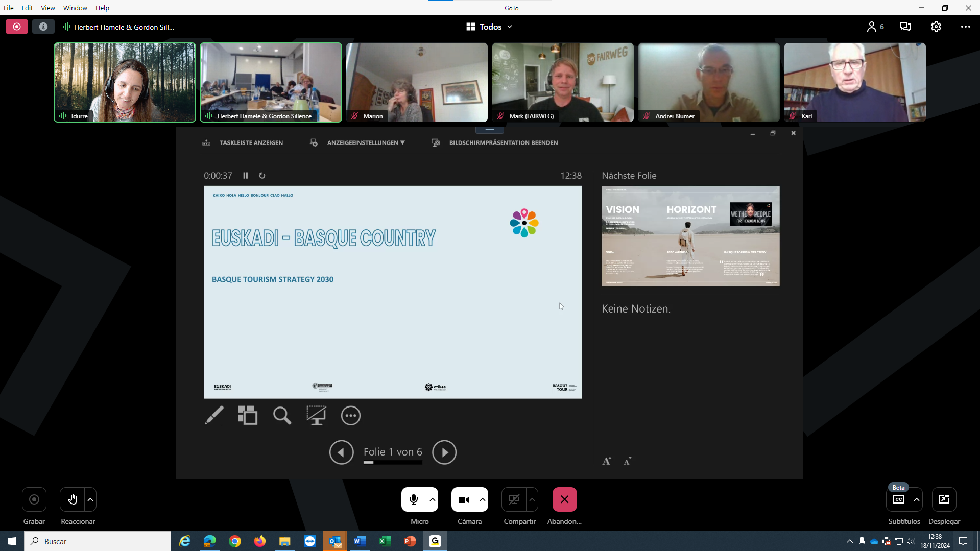The image size is (980, 551).
Task: Open the chat panel icon
Action: (905, 27)
